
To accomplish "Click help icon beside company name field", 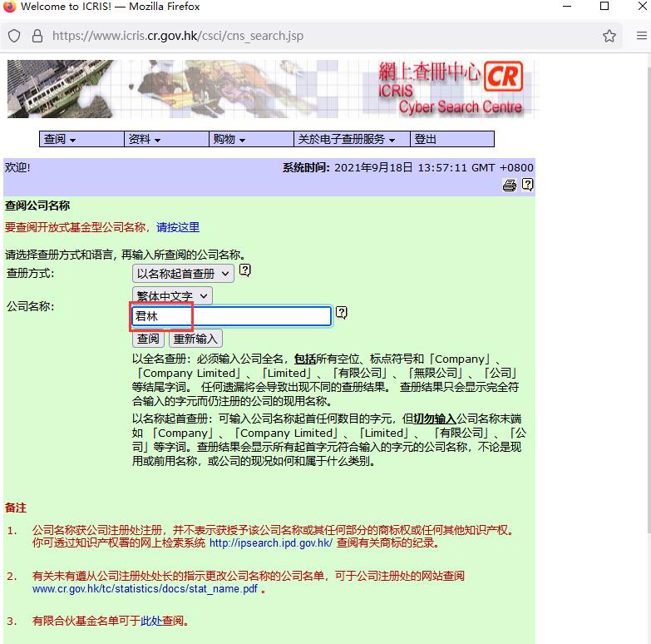I will (341, 314).
